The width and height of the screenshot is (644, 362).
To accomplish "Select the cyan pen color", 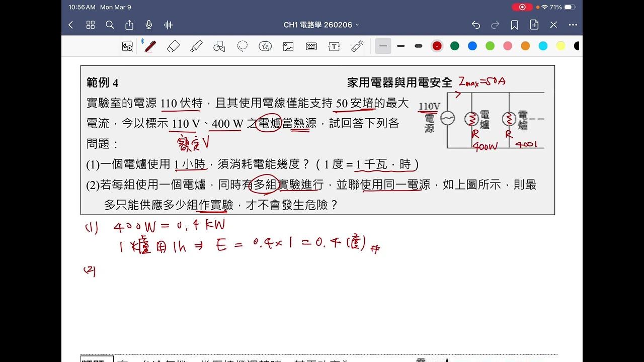I will click(543, 46).
